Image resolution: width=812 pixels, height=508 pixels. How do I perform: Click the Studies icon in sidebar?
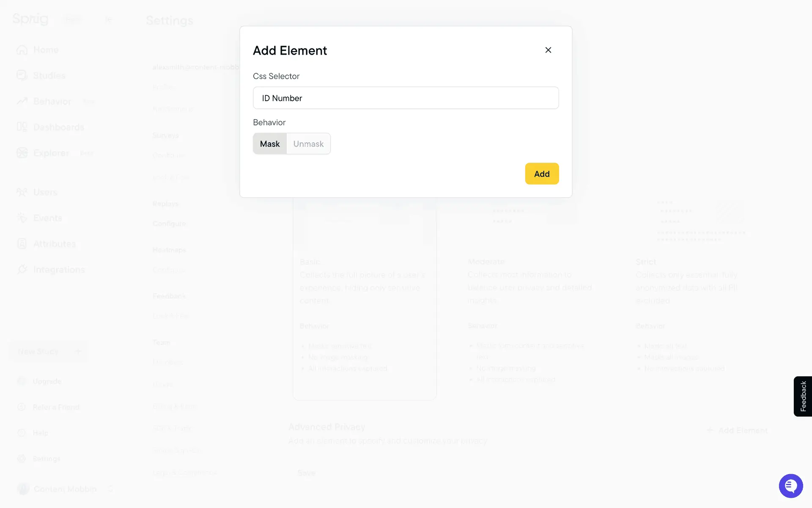[x=22, y=75]
